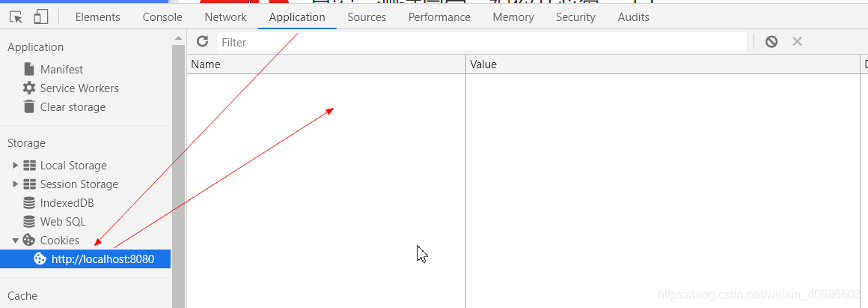Collapse the Cookies tree arrow
This screenshot has width=868, height=308.
16,241
